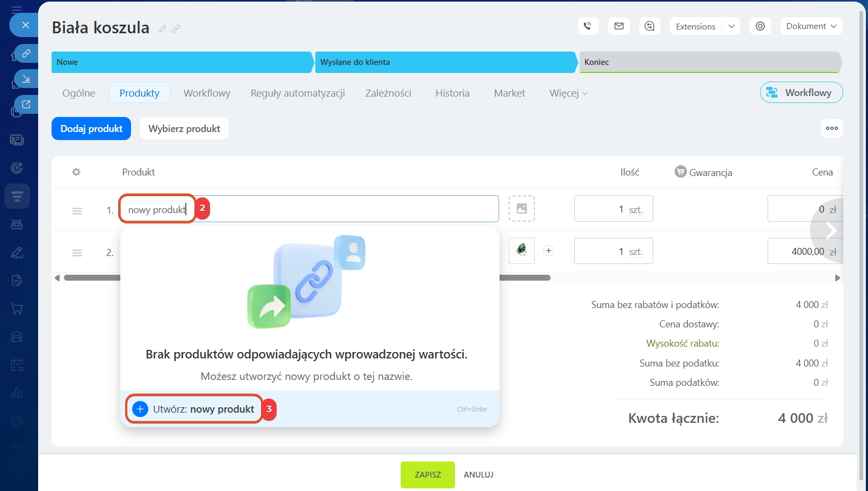Open the Dokument dropdown
Image resolution: width=868 pixels, height=491 pixels.
coord(811,26)
